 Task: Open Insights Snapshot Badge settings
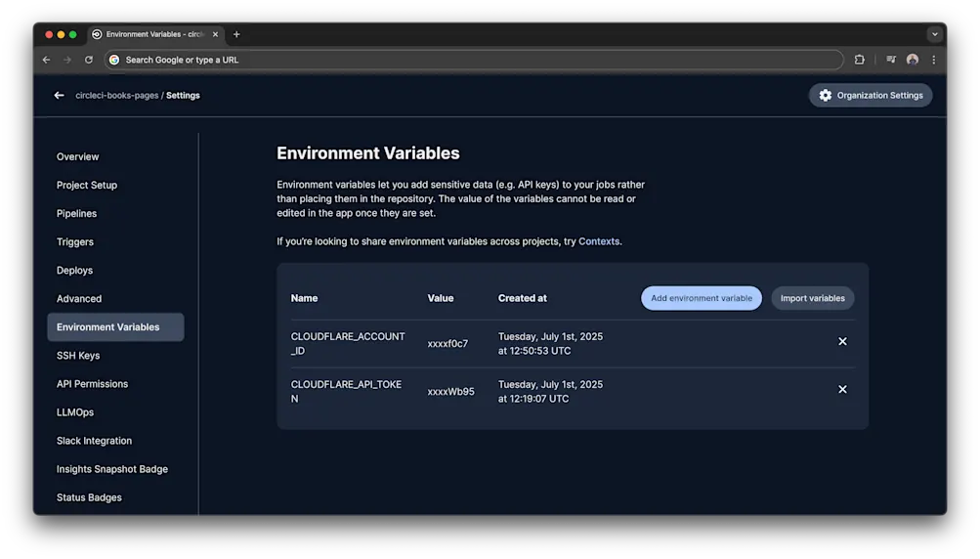click(112, 469)
